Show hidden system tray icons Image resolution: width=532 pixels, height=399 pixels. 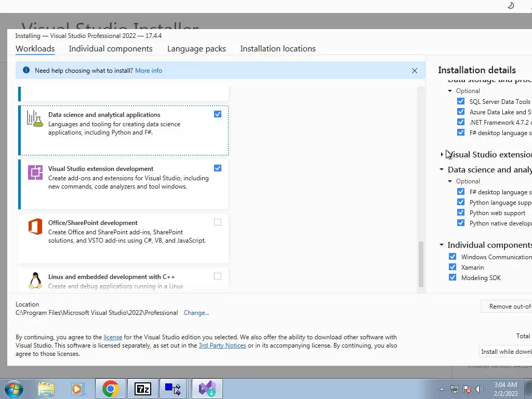coord(442,389)
